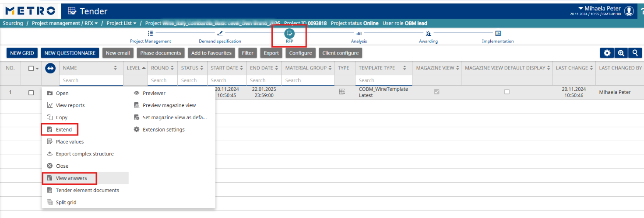This screenshot has width=644, height=218.
Task: Focus the NAME column search field
Action: (91, 80)
